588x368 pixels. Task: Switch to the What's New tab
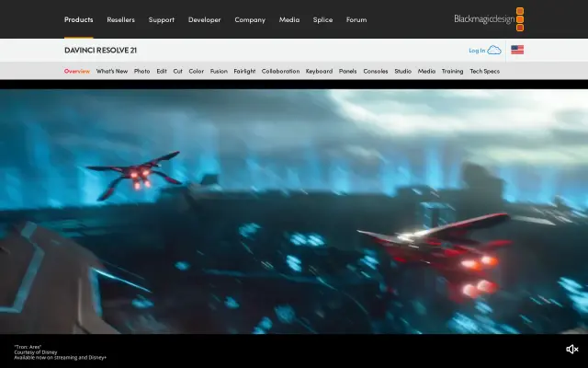[x=112, y=71]
